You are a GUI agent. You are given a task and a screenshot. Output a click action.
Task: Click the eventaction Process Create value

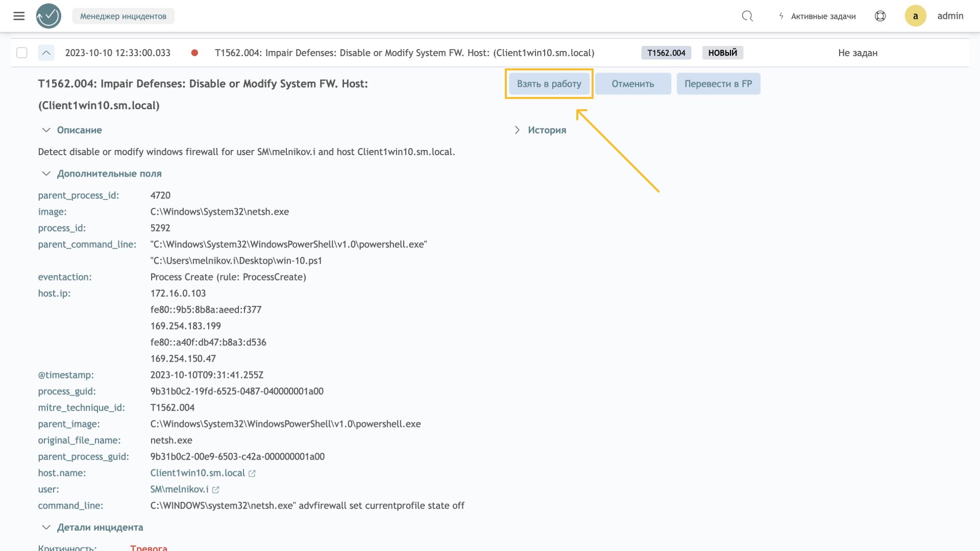pyautogui.click(x=228, y=277)
